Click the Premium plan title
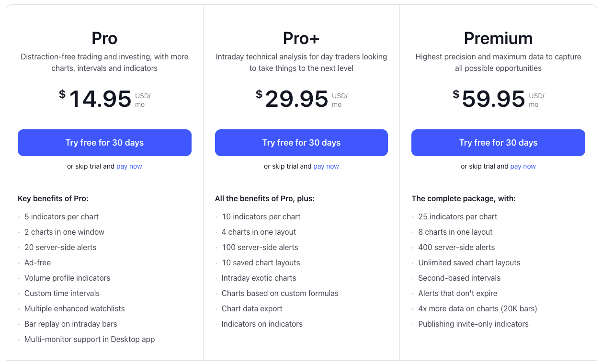The image size is (602, 364). coord(498,38)
